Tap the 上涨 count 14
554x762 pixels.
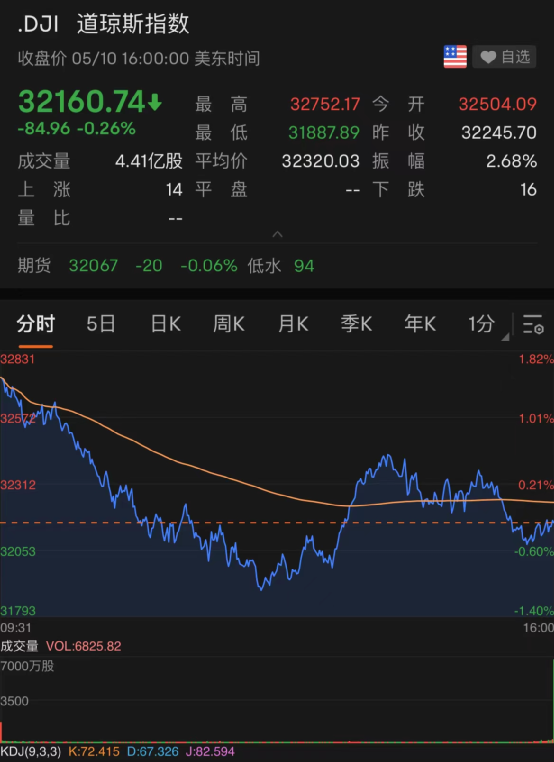174,190
